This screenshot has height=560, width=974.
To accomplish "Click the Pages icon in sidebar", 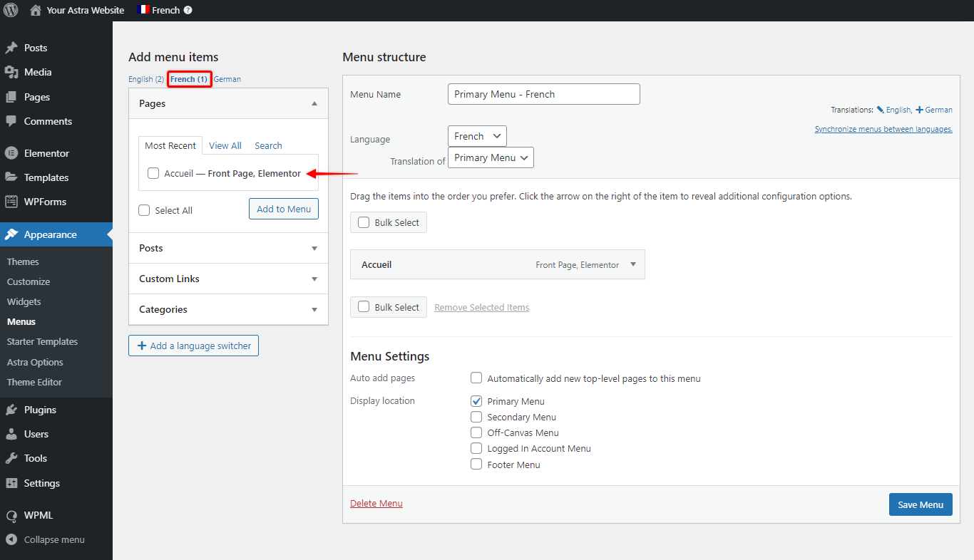I will pos(11,97).
